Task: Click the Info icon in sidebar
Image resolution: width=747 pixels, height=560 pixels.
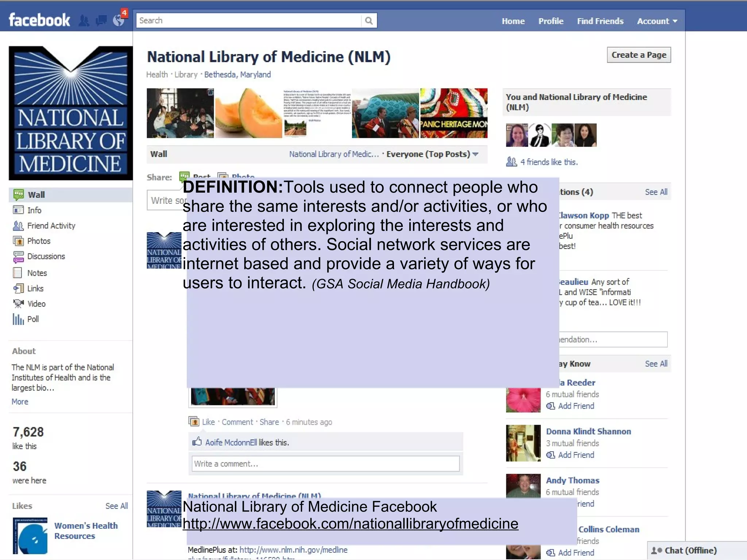Action: (18, 210)
